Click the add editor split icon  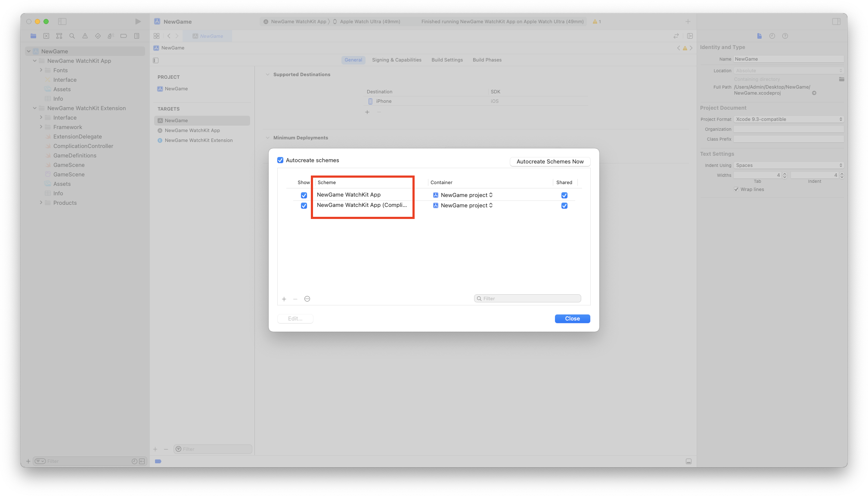(690, 36)
